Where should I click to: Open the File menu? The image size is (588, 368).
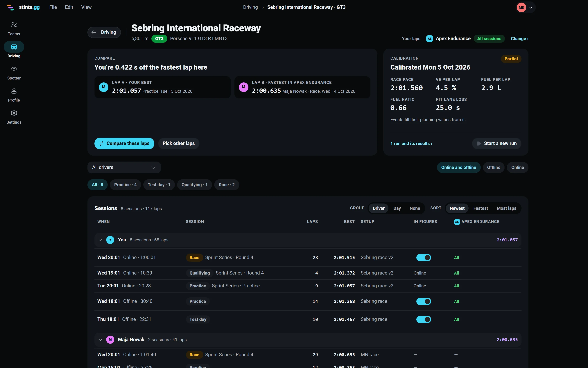point(53,7)
